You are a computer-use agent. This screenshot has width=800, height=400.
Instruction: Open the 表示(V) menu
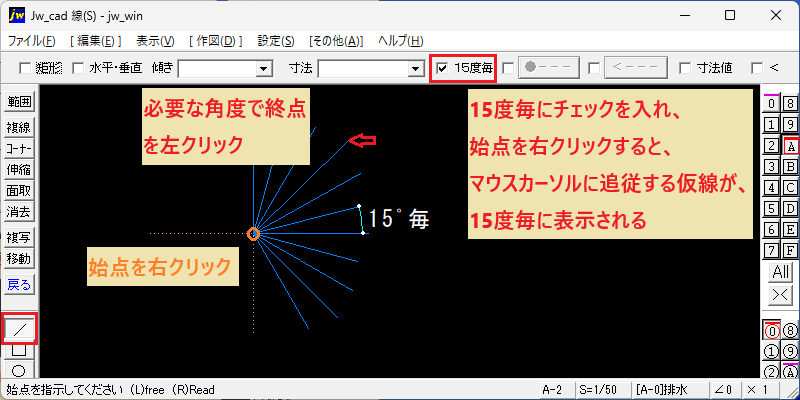(156, 41)
